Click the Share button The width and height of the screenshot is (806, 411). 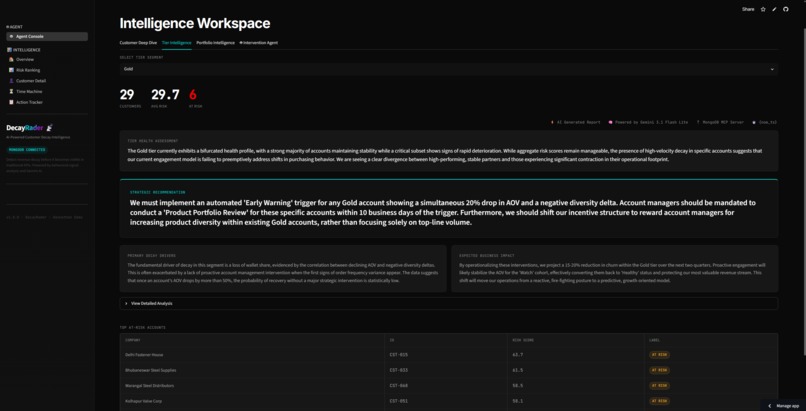(748, 9)
